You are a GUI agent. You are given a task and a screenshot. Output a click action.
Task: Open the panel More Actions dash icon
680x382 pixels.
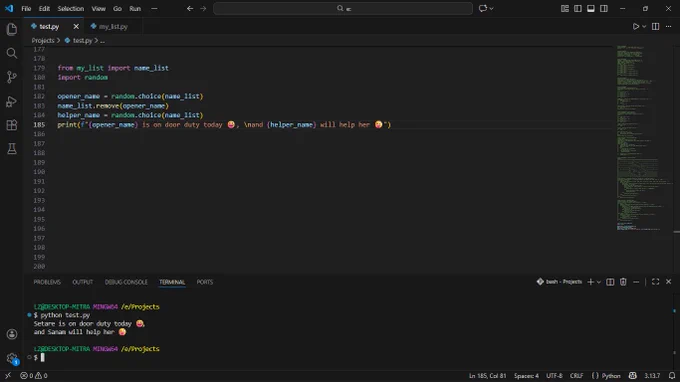click(x=636, y=282)
